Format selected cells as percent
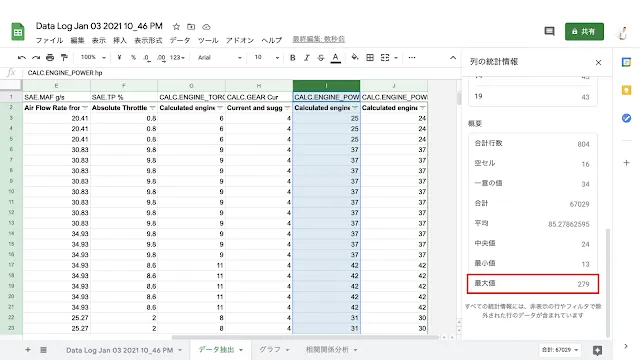 point(133,58)
